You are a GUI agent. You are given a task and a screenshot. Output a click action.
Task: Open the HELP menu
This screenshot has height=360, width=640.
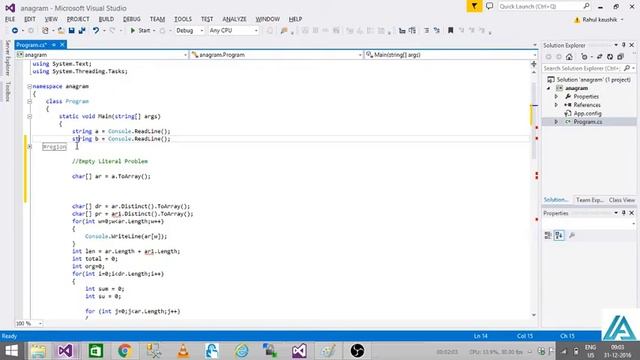click(x=295, y=19)
